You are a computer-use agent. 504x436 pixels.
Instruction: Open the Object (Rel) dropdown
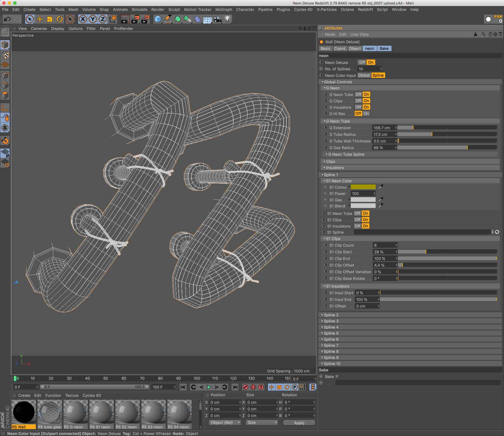click(x=225, y=422)
